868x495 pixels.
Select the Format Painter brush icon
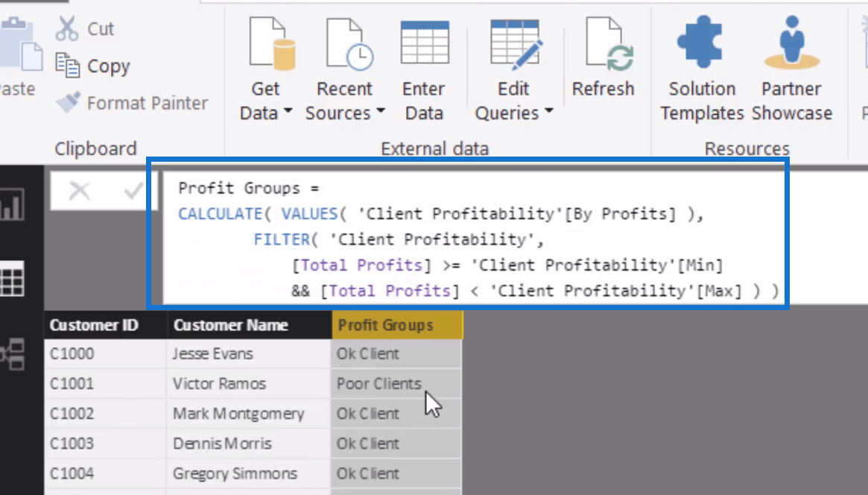(x=68, y=102)
